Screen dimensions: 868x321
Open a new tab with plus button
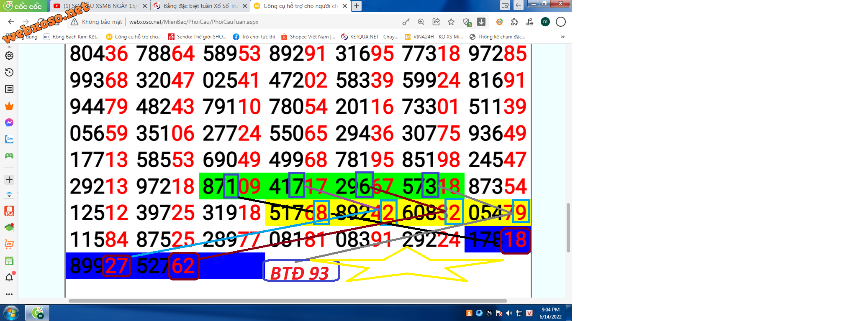click(356, 6)
